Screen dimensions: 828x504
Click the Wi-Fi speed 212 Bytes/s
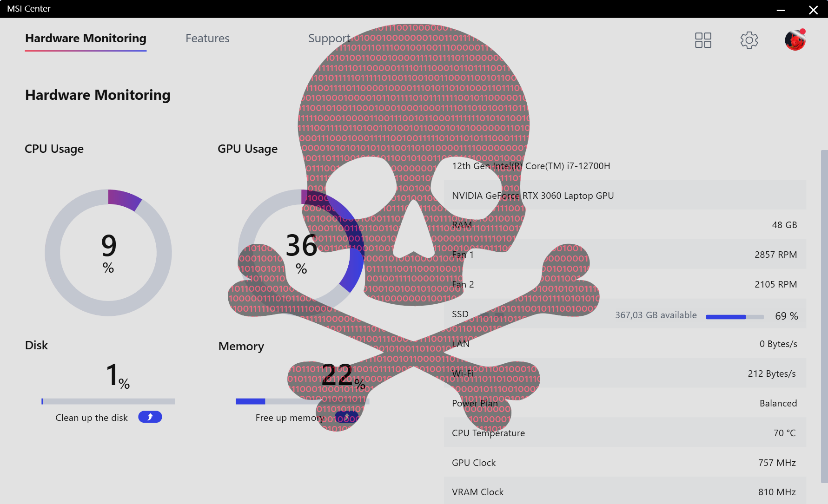[772, 374]
